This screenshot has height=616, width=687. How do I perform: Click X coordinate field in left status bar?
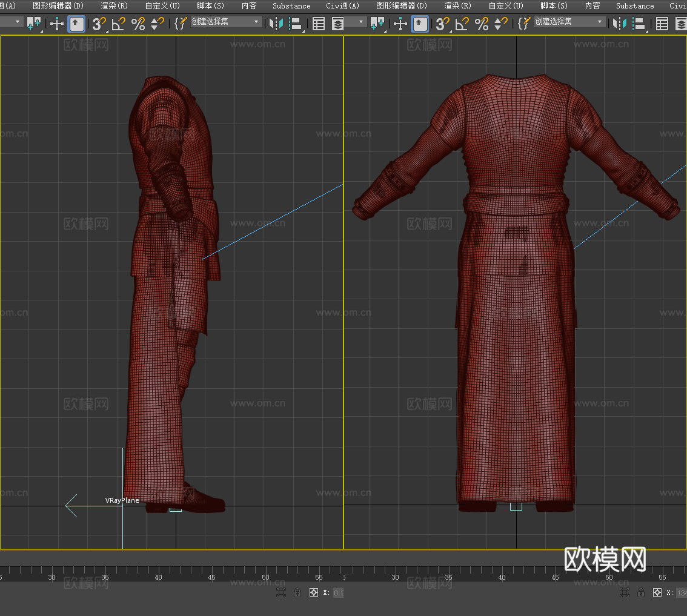tap(338, 593)
